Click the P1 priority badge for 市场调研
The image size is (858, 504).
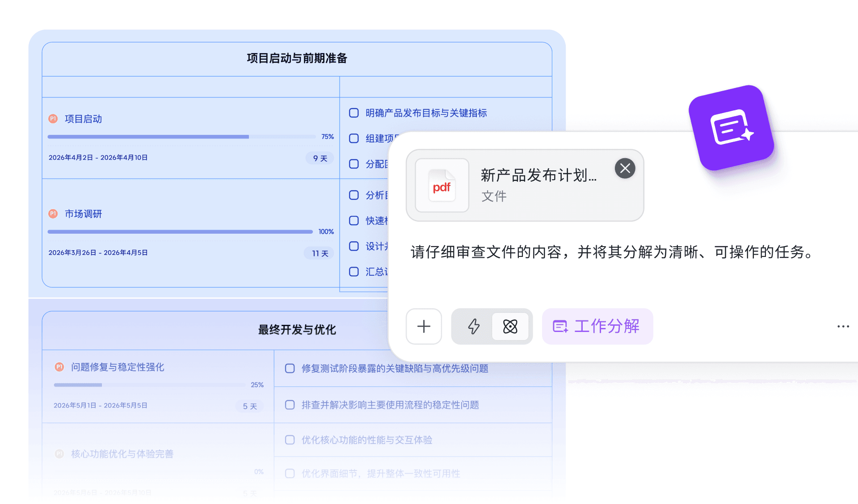click(x=53, y=214)
